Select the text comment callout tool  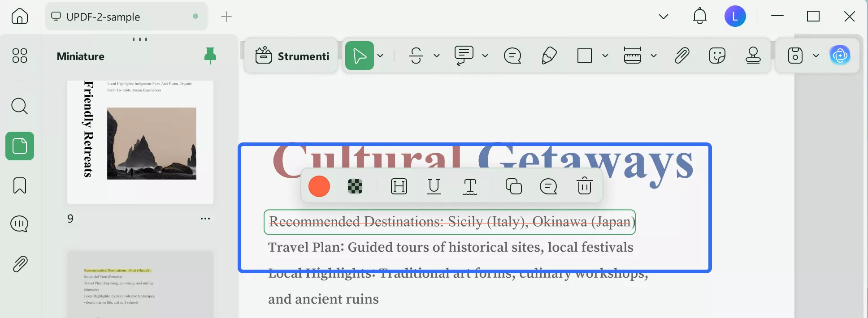click(464, 56)
